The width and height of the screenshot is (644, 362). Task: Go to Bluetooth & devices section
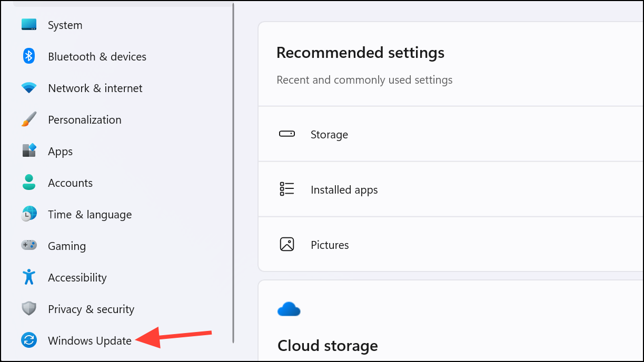97,57
